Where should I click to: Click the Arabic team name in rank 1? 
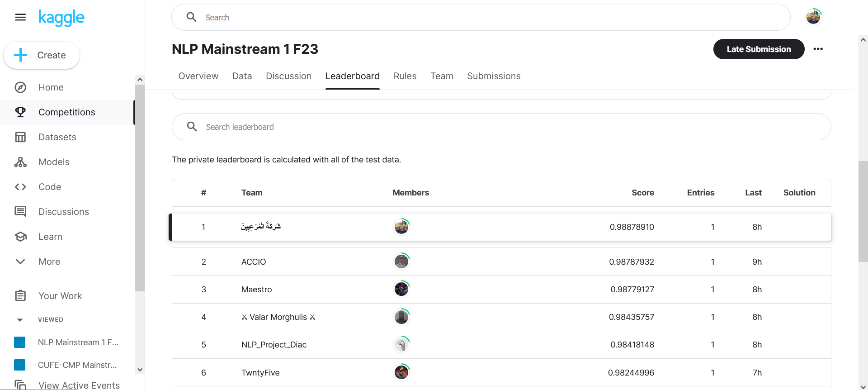261,226
